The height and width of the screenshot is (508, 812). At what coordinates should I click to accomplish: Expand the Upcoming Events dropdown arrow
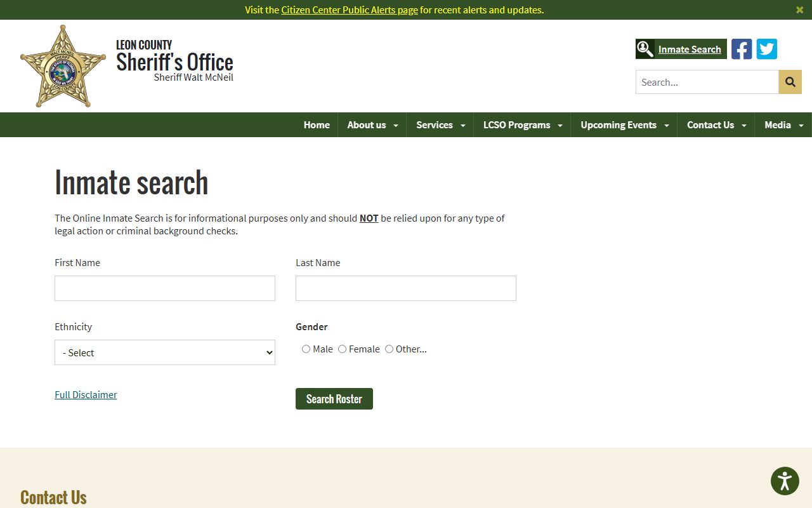(667, 126)
